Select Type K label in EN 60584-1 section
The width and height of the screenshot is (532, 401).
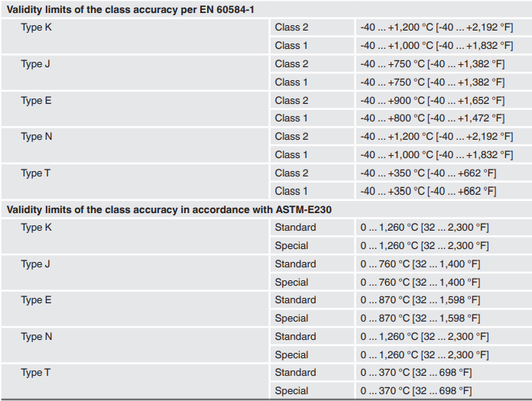(37, 27)
